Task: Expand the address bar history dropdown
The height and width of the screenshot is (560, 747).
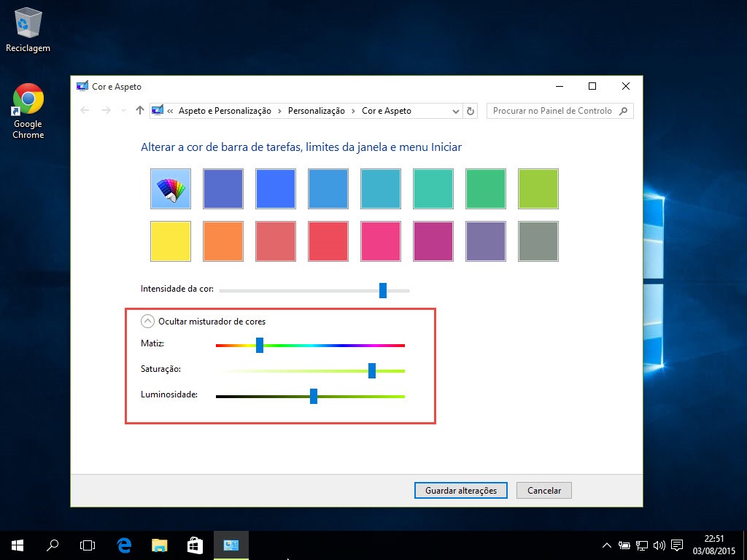Action: pos(456,111)
